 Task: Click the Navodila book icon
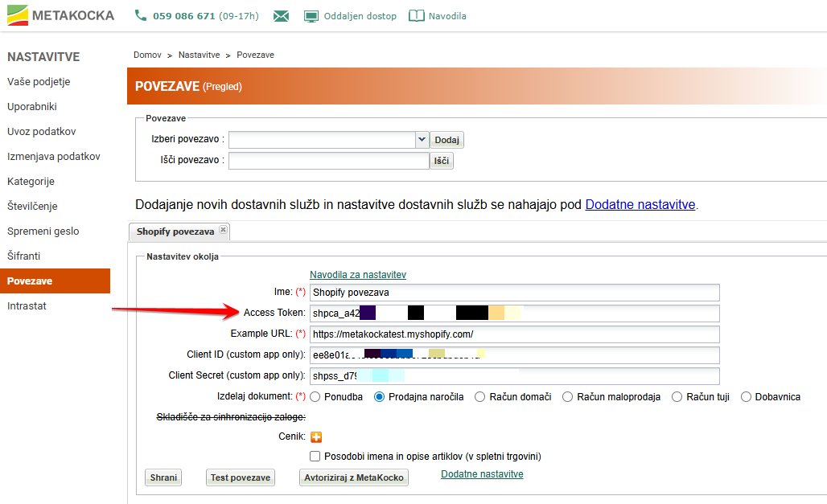coord(416,16)
